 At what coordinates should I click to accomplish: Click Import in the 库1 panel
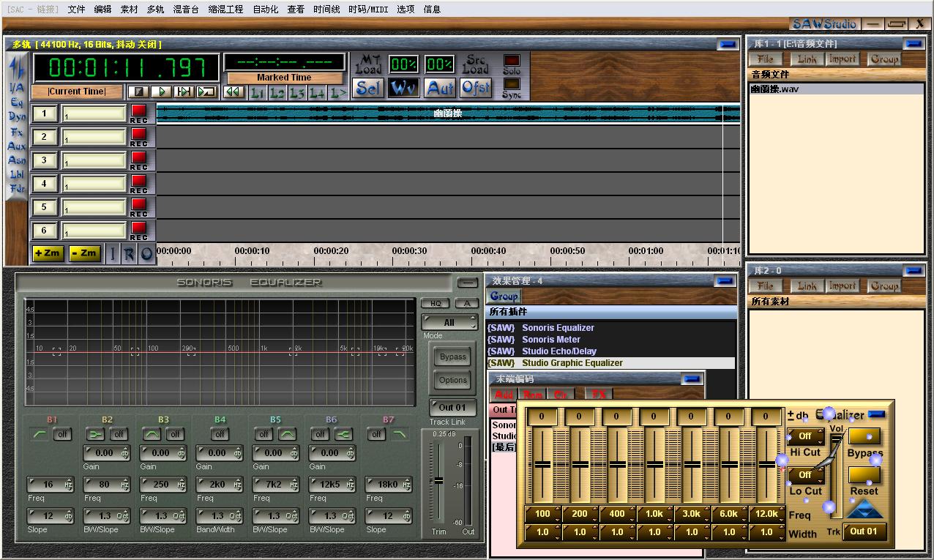pyautogui.click(x=842, y=59)
